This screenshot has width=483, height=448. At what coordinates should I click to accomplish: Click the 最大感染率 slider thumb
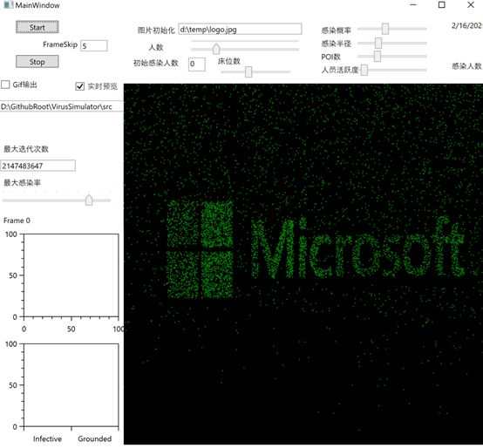[89, 200]
